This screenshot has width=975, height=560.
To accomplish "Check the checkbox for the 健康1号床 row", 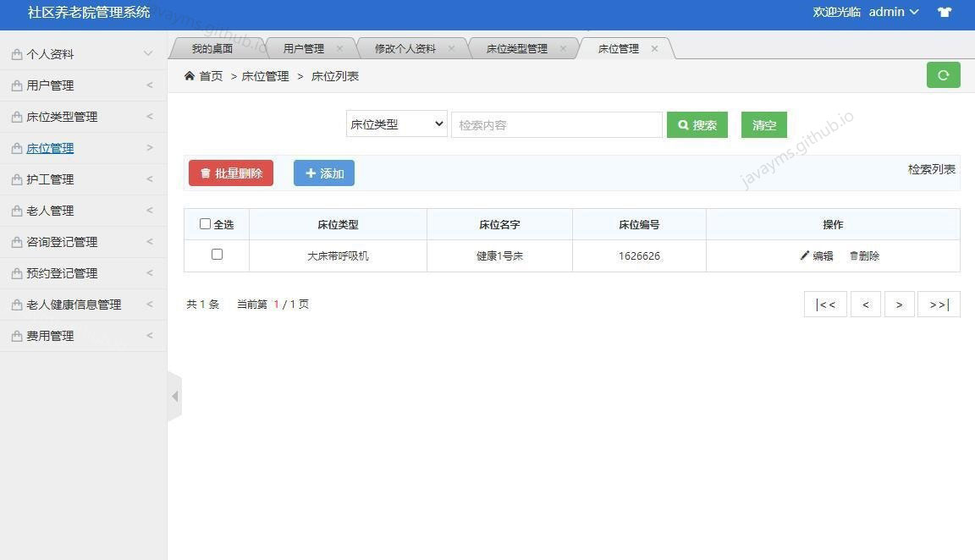I will [x=217, y=254].
